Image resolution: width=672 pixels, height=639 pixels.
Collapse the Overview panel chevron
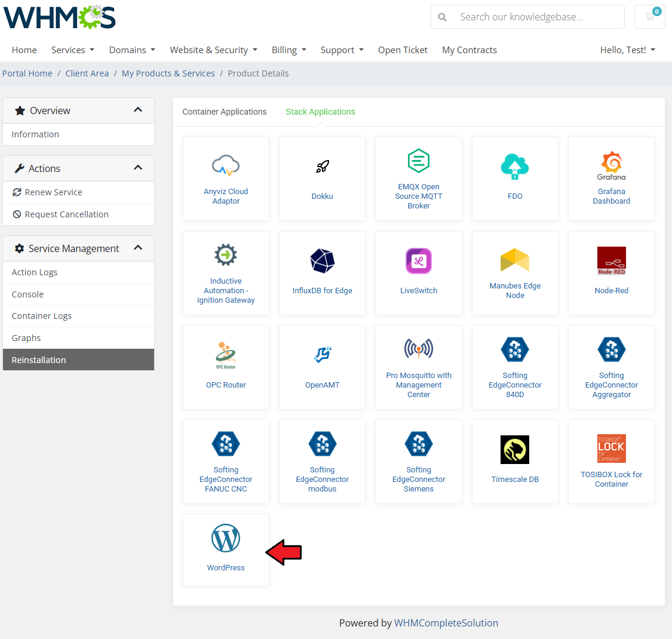click(138, 110)
